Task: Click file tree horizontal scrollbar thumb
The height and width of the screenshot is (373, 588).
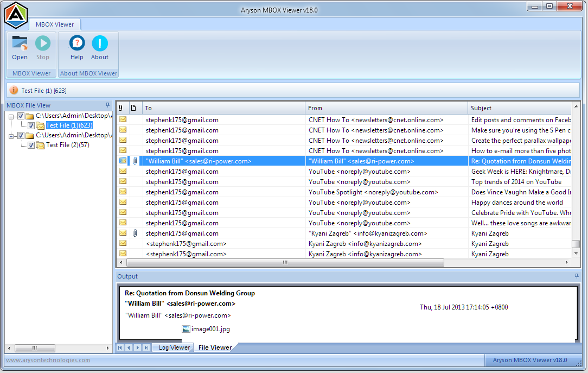Action: (35, 348)
